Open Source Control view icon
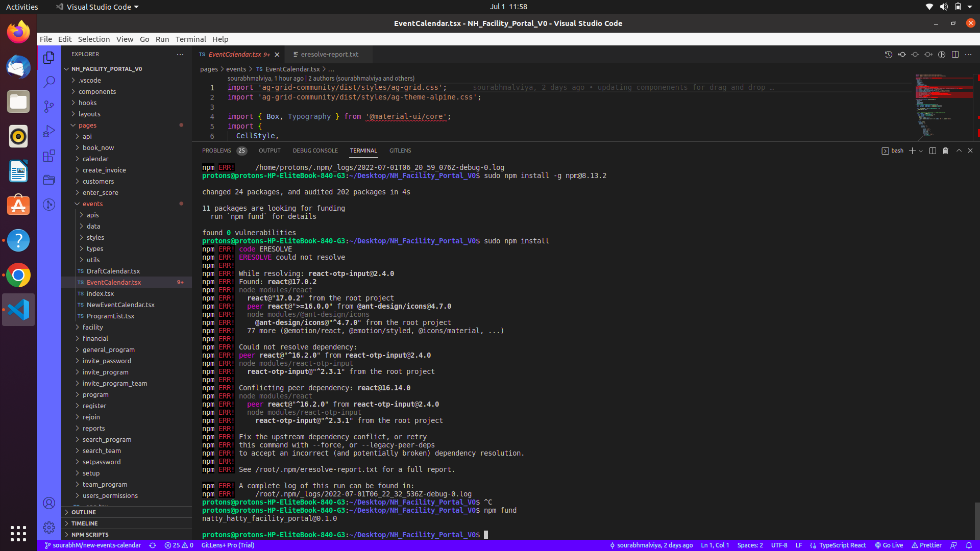The height and width of the screenshot is (551, 980). [49, 106]
